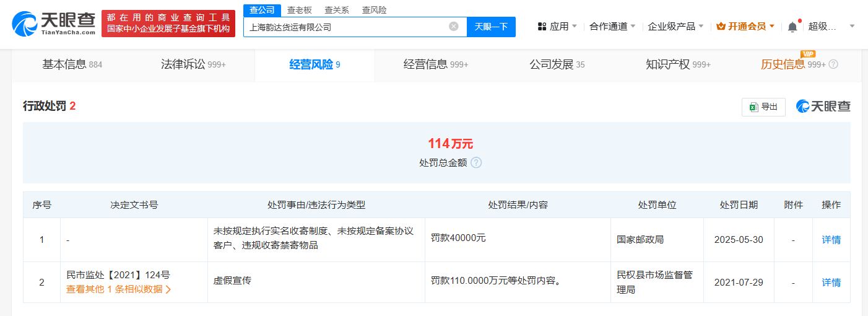Click the 处罚结果/内容 column header
Screen dimensions: 868x316
tap(518, 205)
